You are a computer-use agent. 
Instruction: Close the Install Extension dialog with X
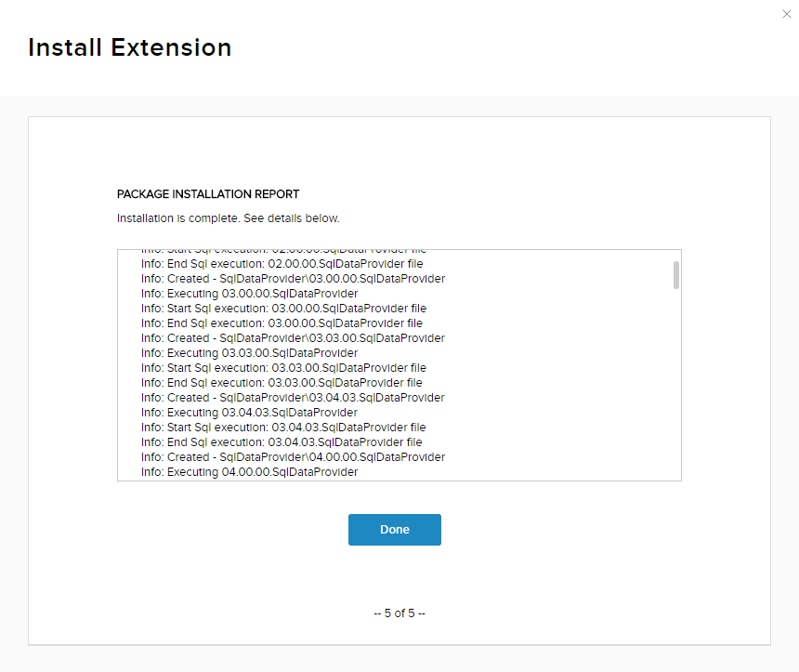[788, 14]
